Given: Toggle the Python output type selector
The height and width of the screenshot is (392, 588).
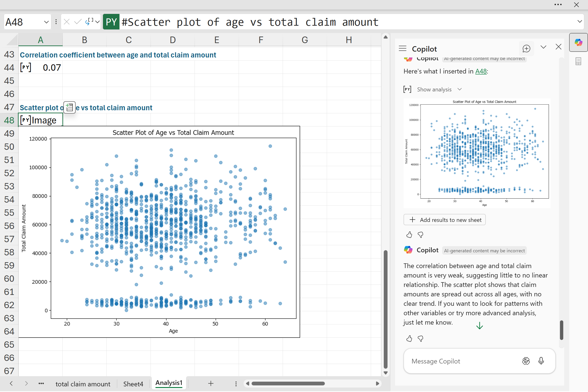Looking at the screenshot, I should (93, 22).
